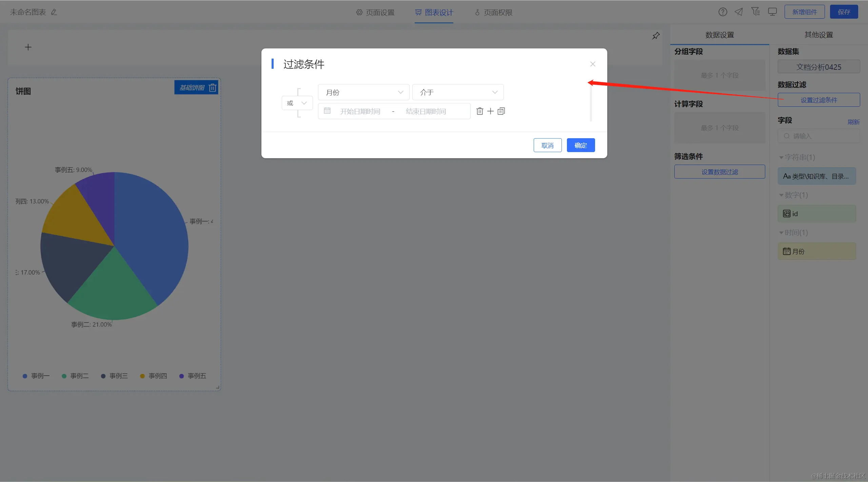Click the 开始日期时间 input field
Image resolution: width=868 pixels, height=482 pixels.
(360, 111)
